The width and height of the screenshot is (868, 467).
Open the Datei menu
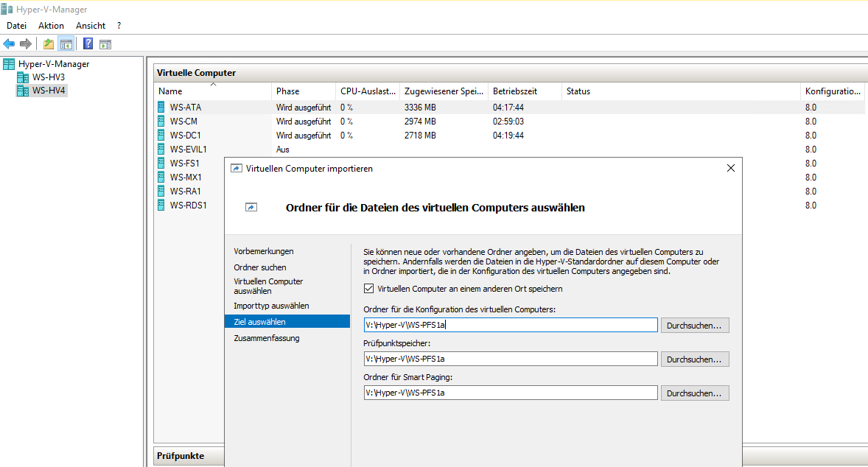point(17,26)
